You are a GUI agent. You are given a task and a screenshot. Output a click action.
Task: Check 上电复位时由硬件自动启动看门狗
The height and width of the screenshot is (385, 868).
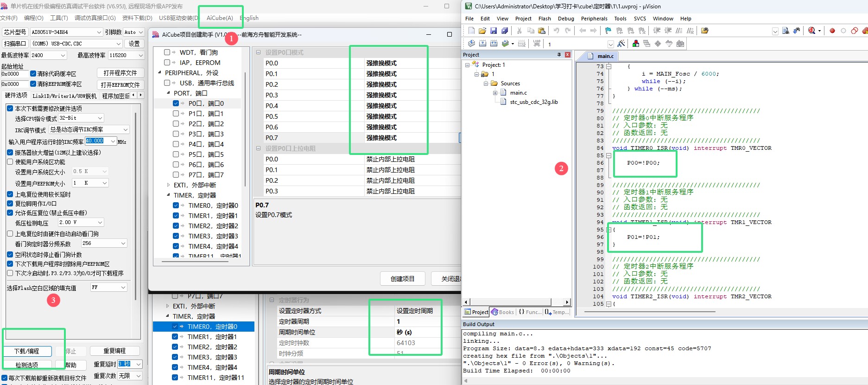point(10,234)
